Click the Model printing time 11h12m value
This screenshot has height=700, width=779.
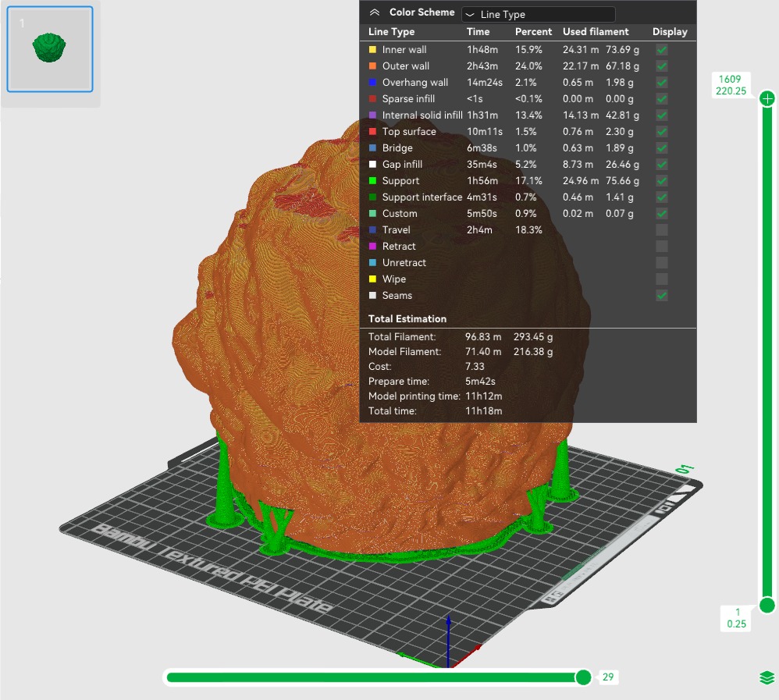pos(483,396)
